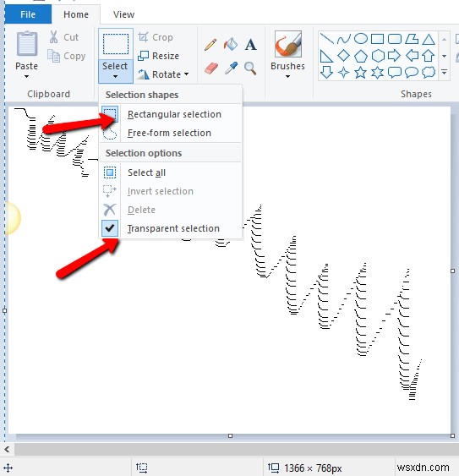The image size is (459, 476).
Task: Click the Copy button
Action: pyautogui.click(x=67, y=56)
